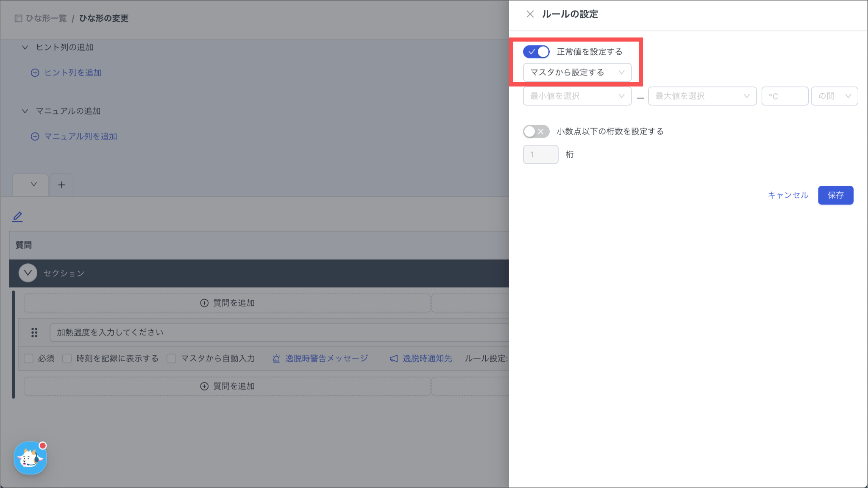Open the 最小値を選択 dropdown

pyautogui.click(x=577, y=96)
